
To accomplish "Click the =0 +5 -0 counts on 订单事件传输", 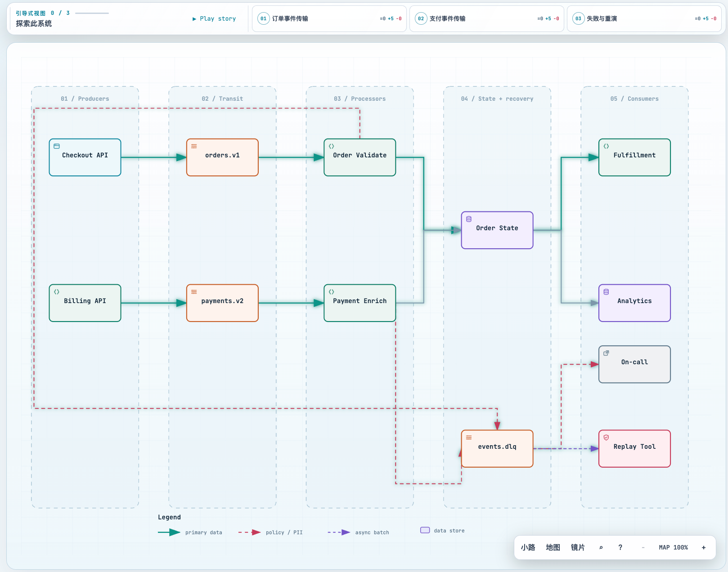I will coord(391,18).
